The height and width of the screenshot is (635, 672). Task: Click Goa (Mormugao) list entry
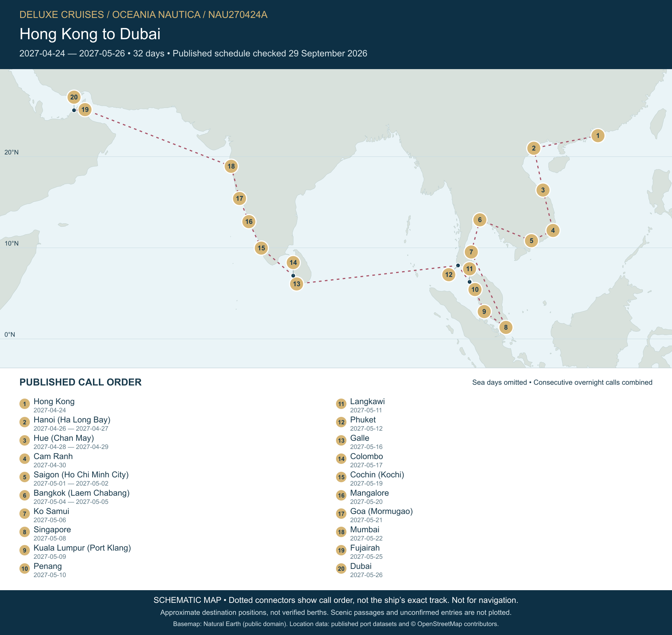tap(374, 515)
